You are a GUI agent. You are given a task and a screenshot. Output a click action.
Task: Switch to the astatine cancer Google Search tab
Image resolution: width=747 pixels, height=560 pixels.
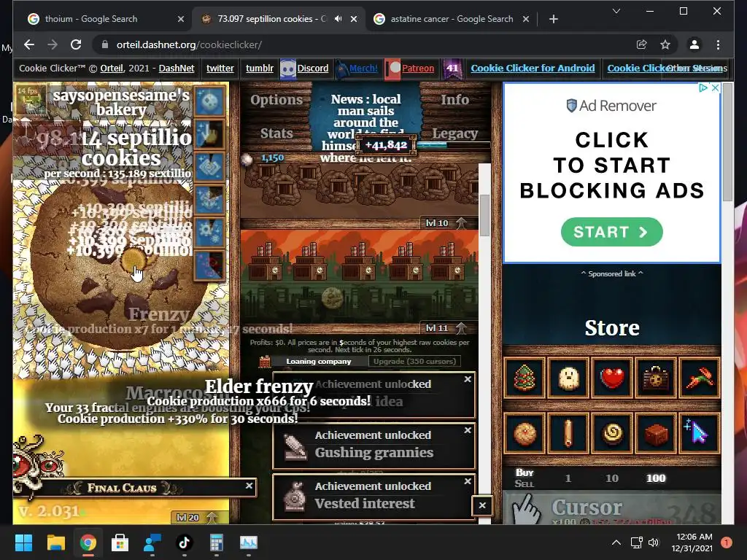[x=452, y=19]
